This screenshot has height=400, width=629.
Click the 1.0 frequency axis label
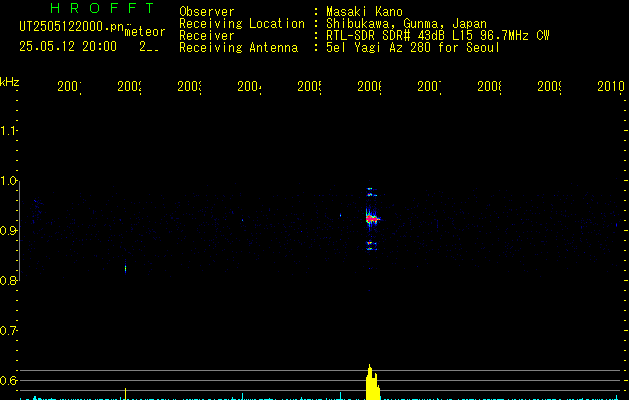pyautogui.click(x=8, y=181)
